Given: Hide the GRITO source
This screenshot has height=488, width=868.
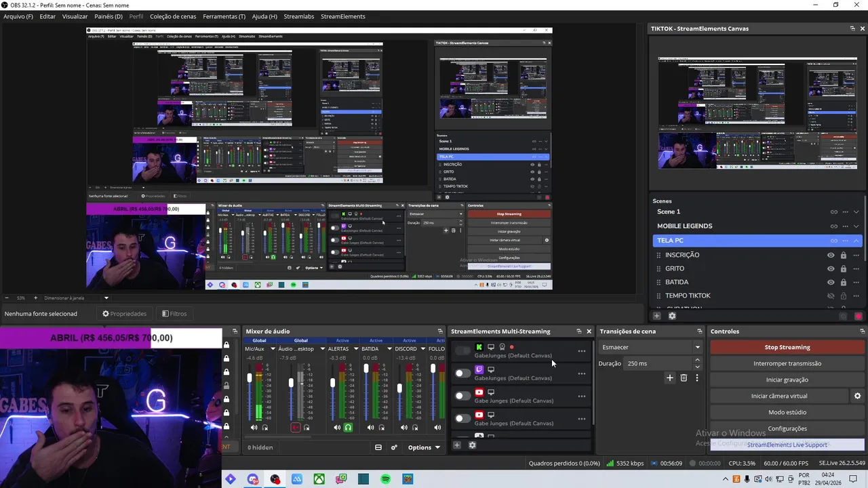Looking at the screenshot, I should 831,269.
